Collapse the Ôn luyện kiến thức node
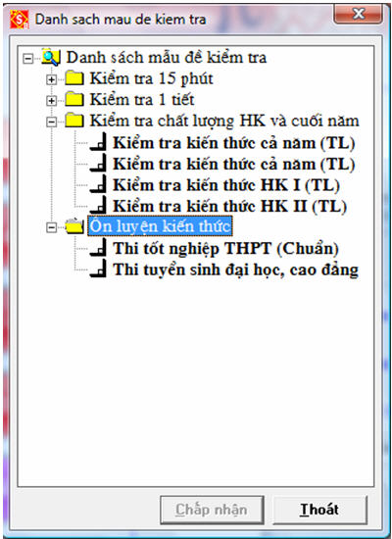The height and width of the screenshot is (539, 392). [x=51, y=228]
